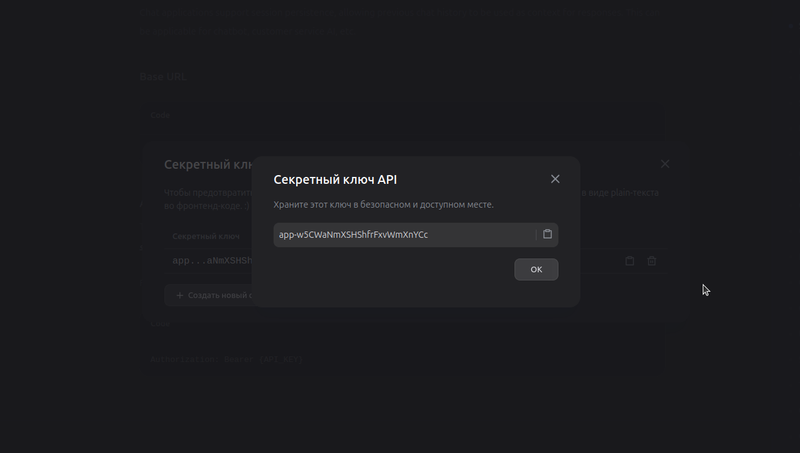Delete the key in the background list row
Viewport: 800px width, 453px height.
pyautogui.click(x=652, y=261)
